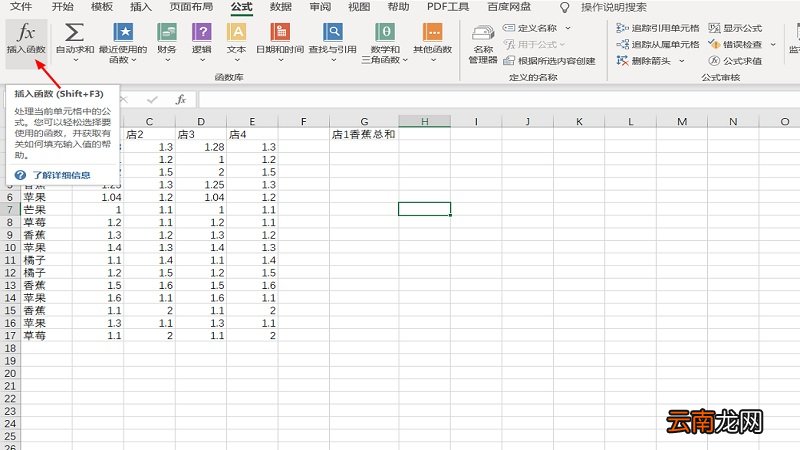Open the Financial functions icon
The width and height of the screenshot is (800, 450).
pos(167,32)
